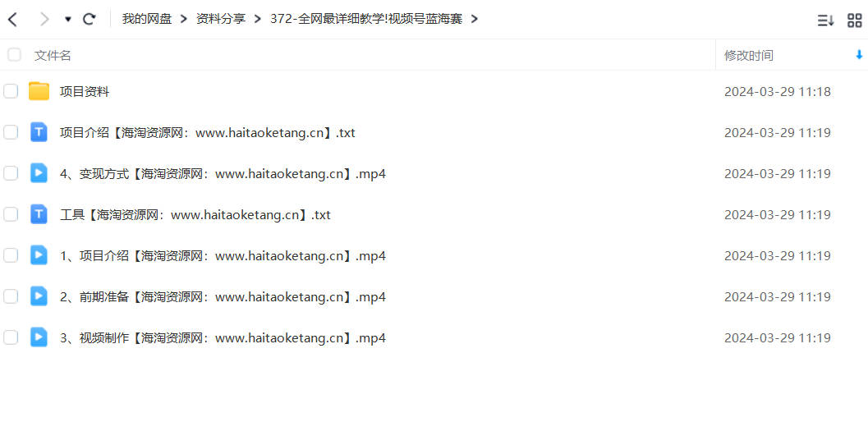Open 1、项目介绍 mp4 file name

click(223, 255)
